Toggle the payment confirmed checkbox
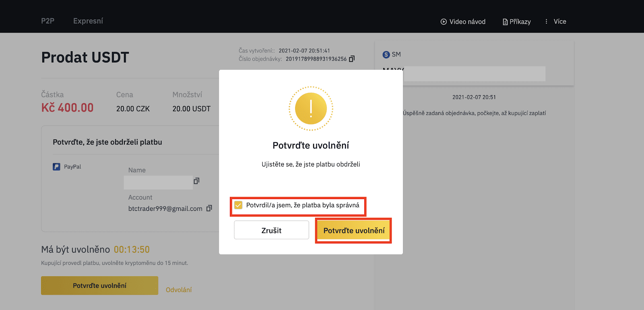Image resolution: width=644 pixels, height=310 pixels. pos(238,205)
